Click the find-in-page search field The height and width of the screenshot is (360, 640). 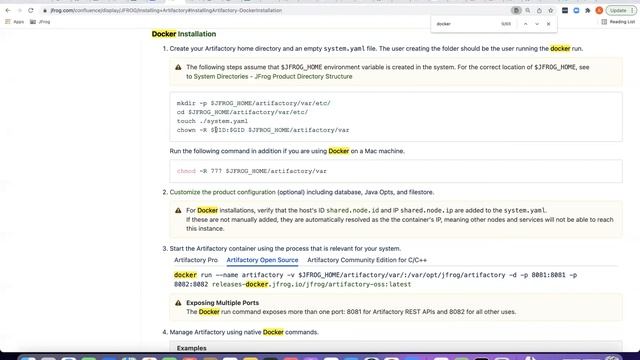[x=465, y=24]
